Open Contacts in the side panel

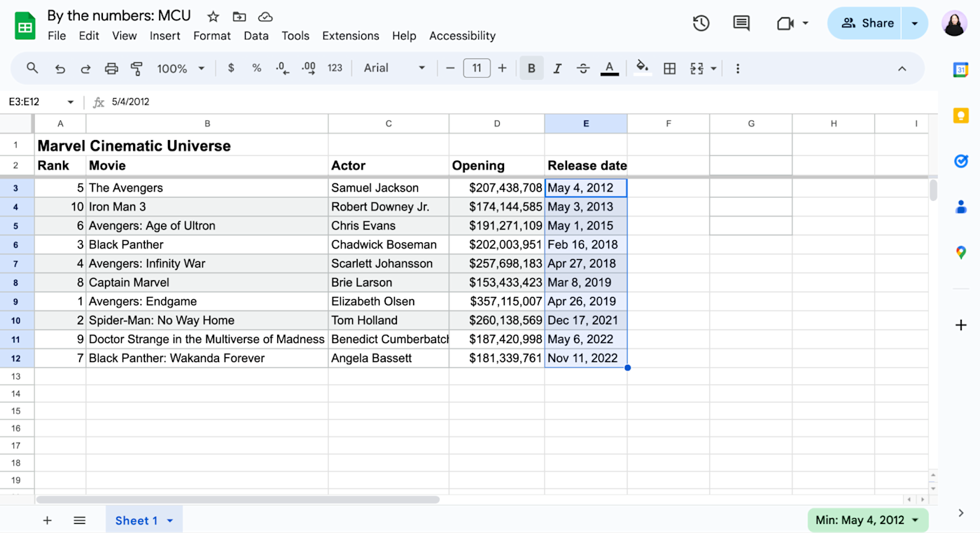click(961, 207)
